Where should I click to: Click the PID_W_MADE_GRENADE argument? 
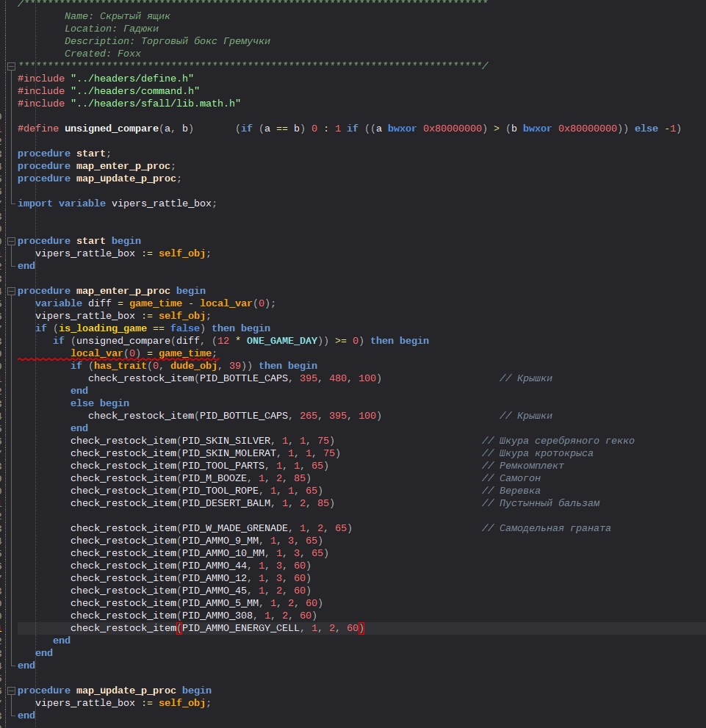[235, 529]
